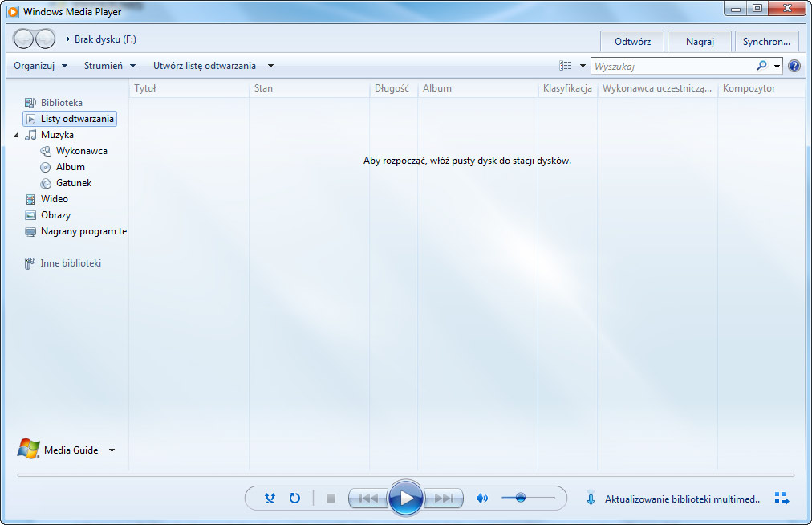The width and height of the screenshot is (812, 525).
Task: Maximize the Windows Media Player window
Action: click(x=757, y=9)
